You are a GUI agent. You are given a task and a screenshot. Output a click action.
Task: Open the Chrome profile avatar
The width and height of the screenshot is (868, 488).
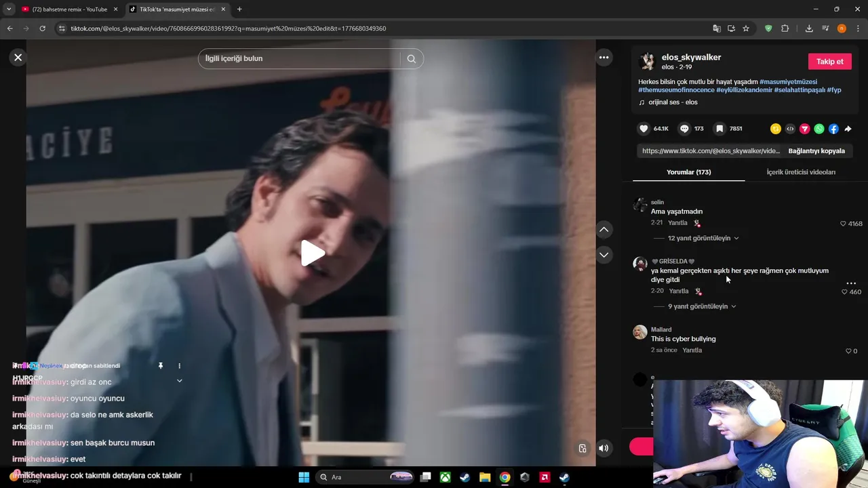click(x=842, y=28)
